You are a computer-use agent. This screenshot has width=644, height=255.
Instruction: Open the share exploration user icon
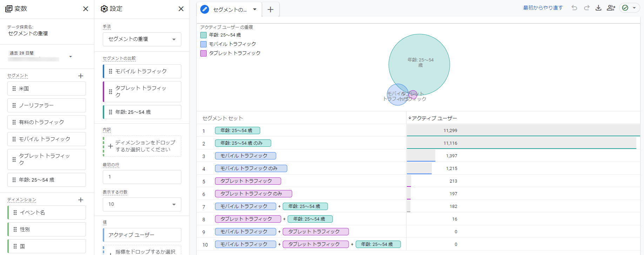pyautogui.click(x=611, y=8)
